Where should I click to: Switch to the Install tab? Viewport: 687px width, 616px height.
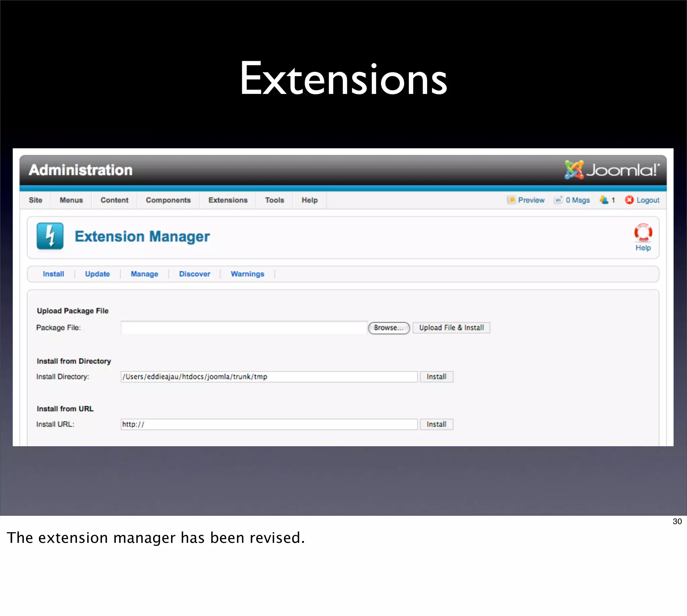coord(53,274)
